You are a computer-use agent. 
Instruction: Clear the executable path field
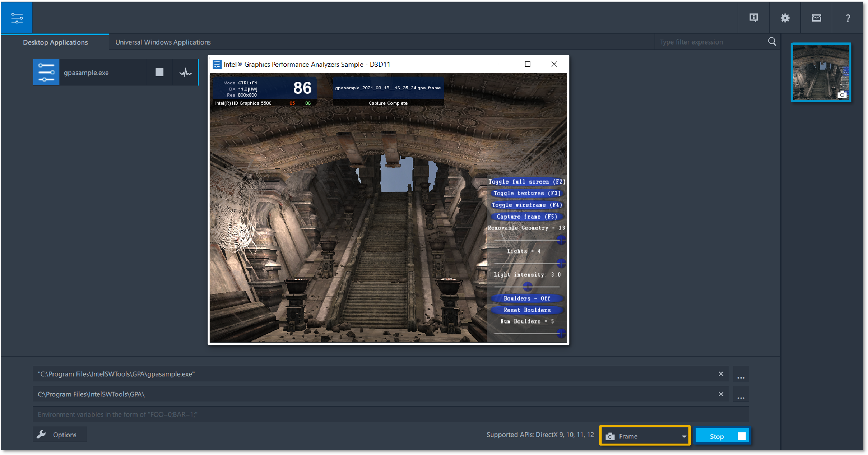pos(721,374)
